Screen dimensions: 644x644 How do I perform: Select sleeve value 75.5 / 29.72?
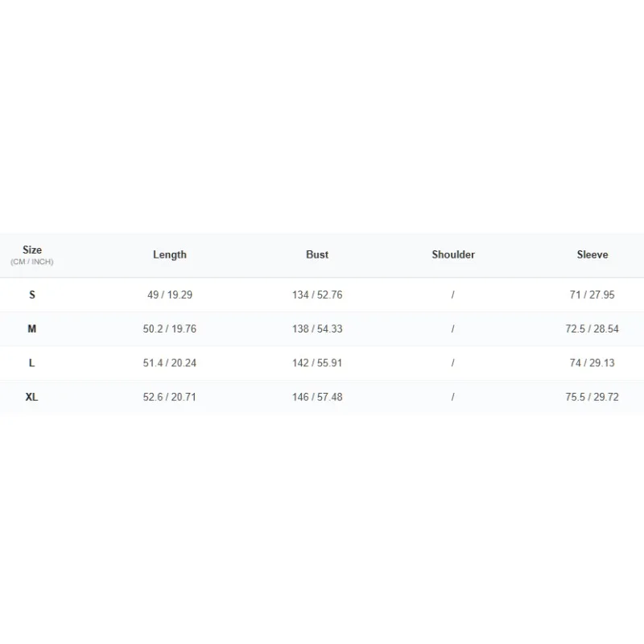pos(592,397)
